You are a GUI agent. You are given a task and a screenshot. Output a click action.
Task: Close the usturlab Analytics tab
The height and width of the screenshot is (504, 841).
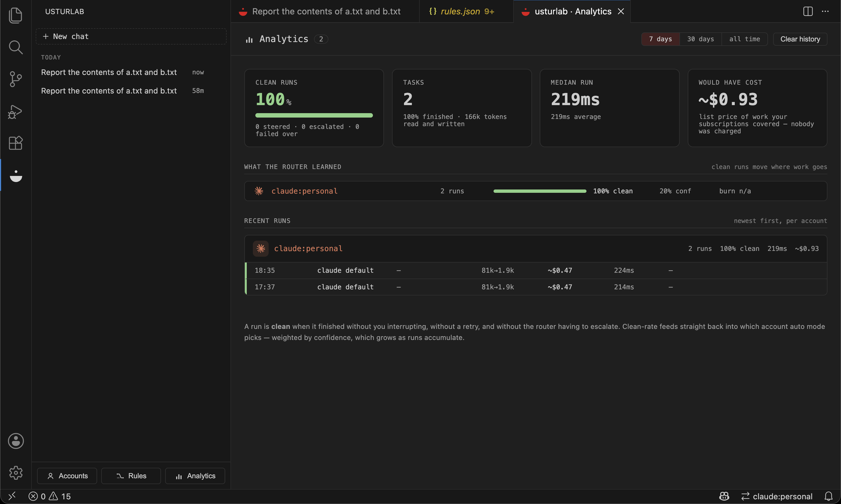[x=621, y=11]
